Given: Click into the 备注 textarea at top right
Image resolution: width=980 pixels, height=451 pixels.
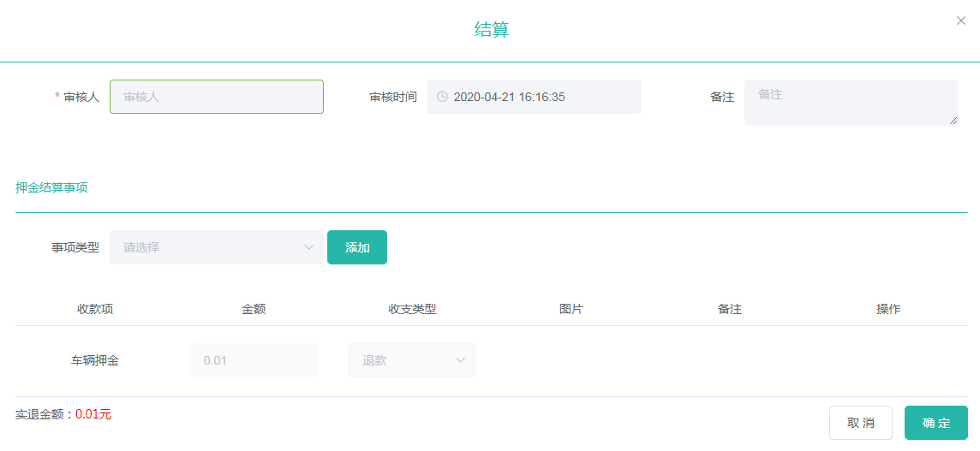Looking at the screenshot, I should coord(851,103).
